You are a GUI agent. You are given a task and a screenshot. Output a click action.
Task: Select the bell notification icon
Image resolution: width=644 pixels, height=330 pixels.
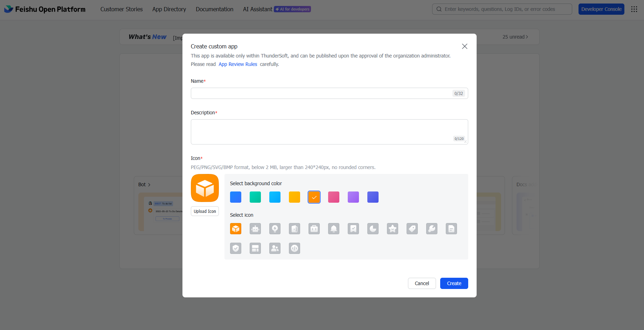(334, 229)
